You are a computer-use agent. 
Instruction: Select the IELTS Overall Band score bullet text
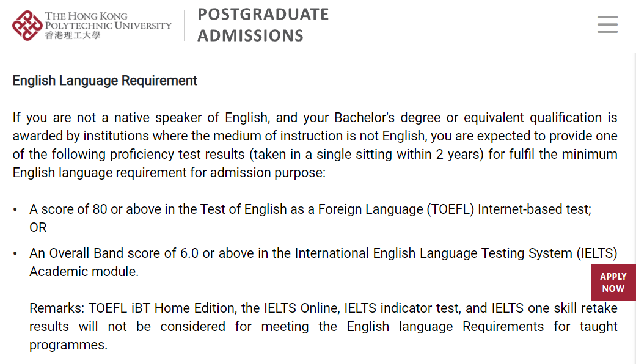323,262
